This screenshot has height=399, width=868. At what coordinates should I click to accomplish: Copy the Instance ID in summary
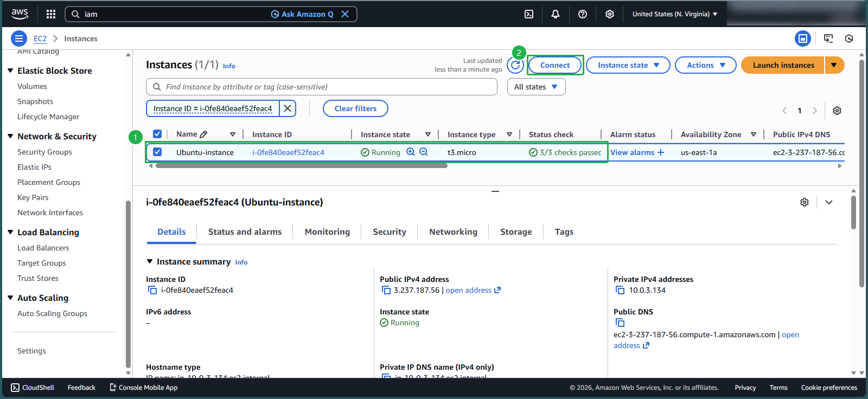click(x=152, y=290)
